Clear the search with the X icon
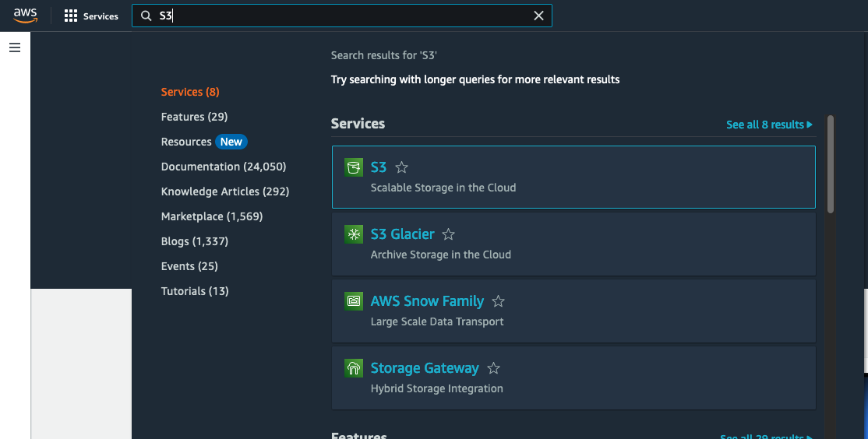868x439 pixels. click(538, 16)
